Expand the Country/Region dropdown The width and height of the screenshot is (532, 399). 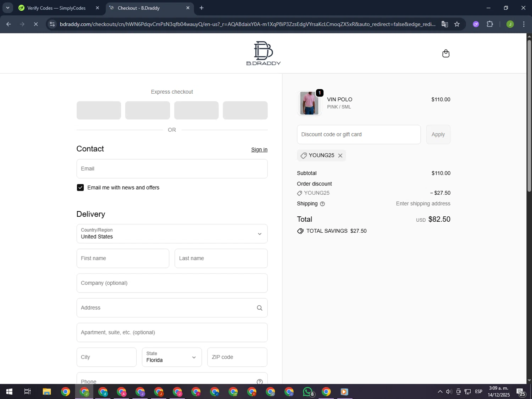pos(172,234)
